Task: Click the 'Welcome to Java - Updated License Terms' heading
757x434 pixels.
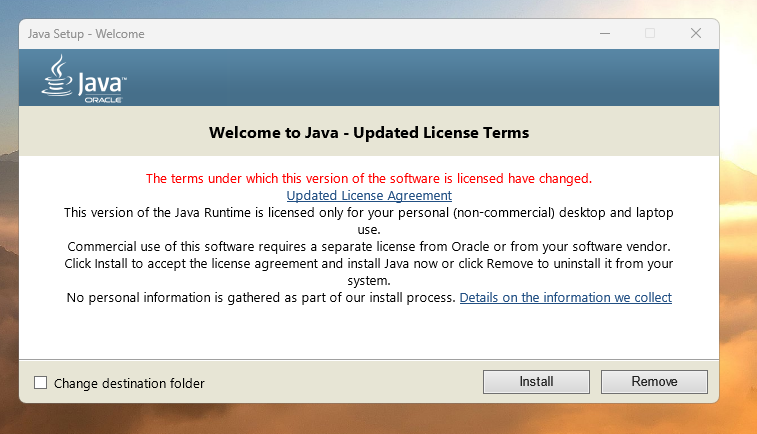Action: [x=369, y=132]
